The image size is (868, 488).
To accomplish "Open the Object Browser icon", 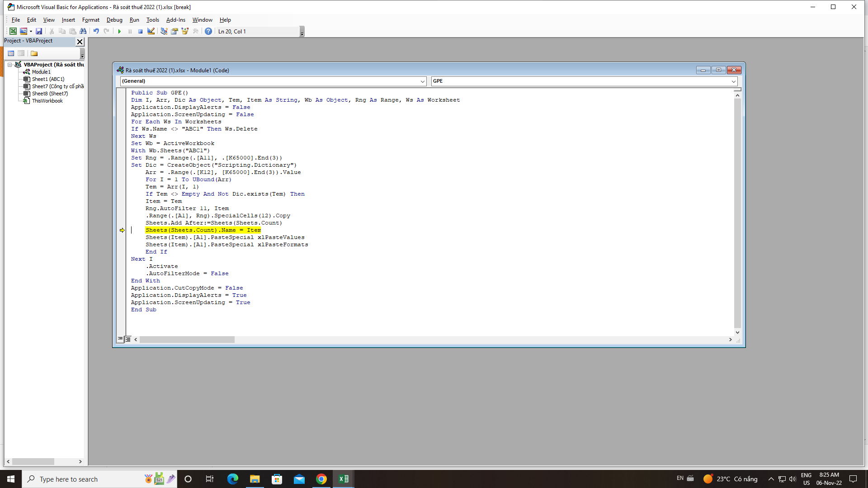I will (185, 32).
